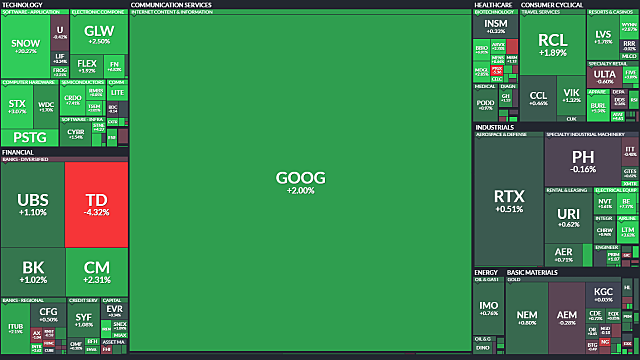Open the SNOW software tile

25,47
